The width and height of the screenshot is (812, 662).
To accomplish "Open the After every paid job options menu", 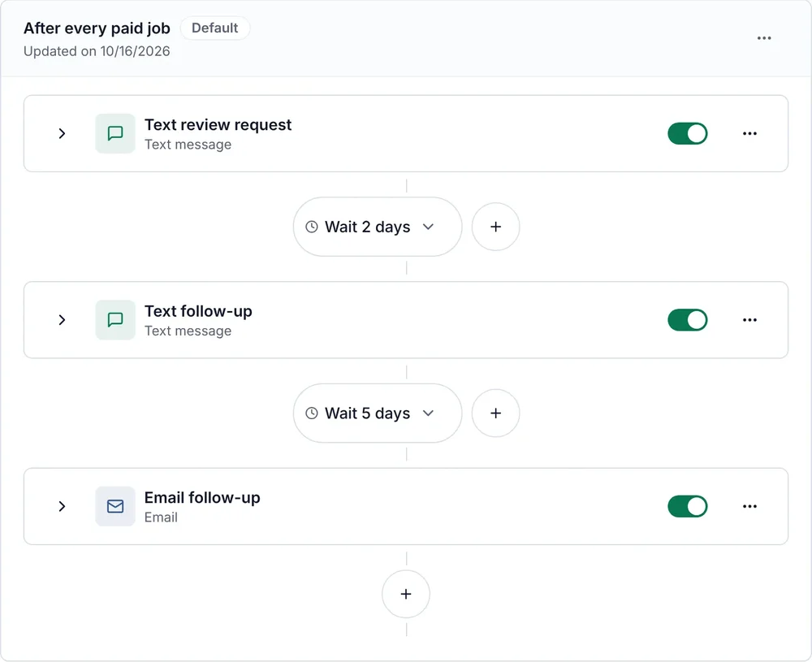I will (x=764, y=38).
